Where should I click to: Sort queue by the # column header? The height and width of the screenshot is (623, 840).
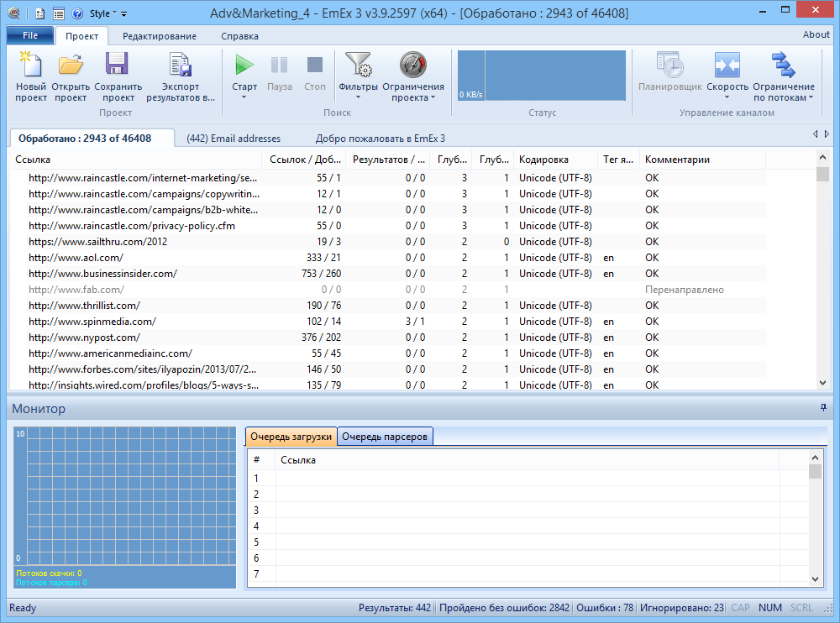[261, 459]
